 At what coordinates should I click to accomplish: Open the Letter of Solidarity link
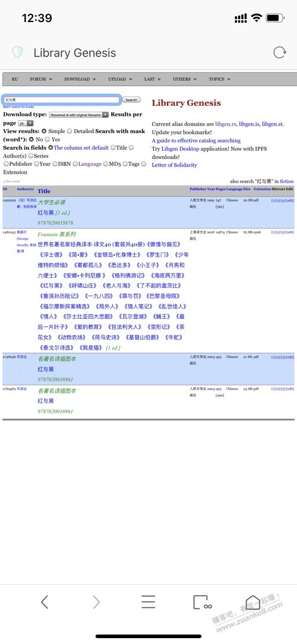pos(175,165)
